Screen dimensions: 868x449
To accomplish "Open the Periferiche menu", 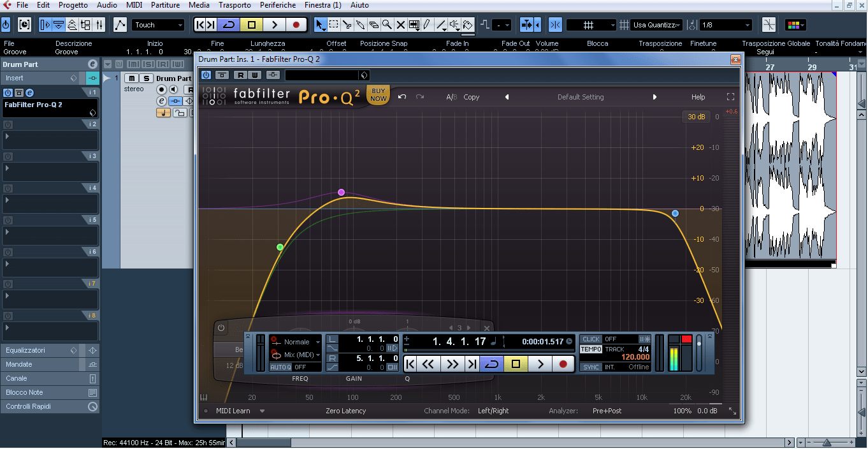I will (x=278, y=5).
